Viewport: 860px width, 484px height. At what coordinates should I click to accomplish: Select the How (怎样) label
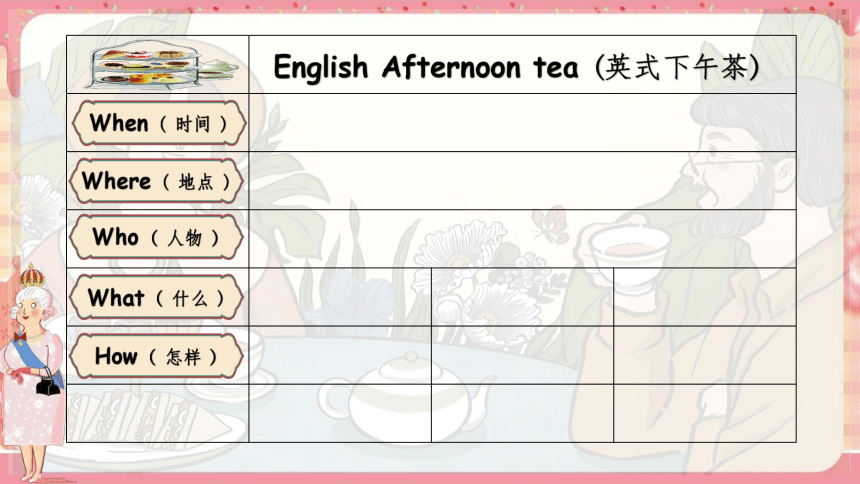coord(156,356)
